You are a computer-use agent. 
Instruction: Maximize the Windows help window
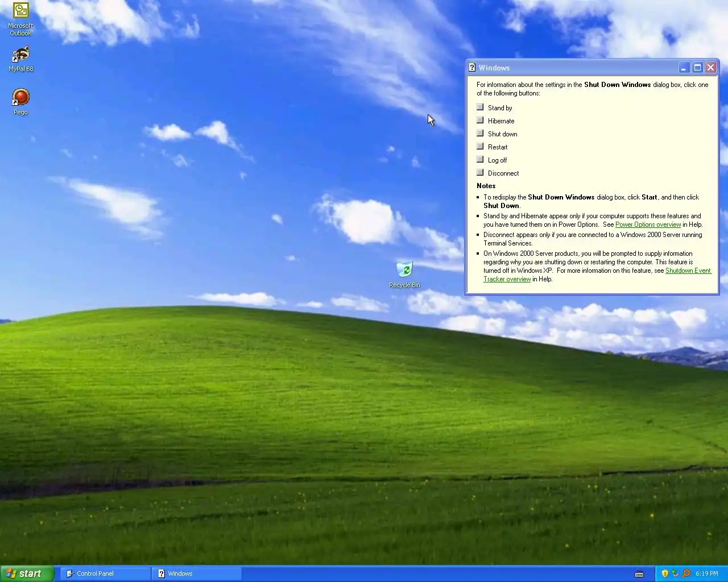(697, 68)
